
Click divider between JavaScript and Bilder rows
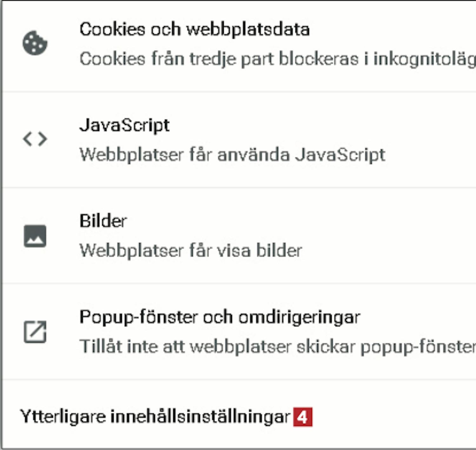pos(240,188)
